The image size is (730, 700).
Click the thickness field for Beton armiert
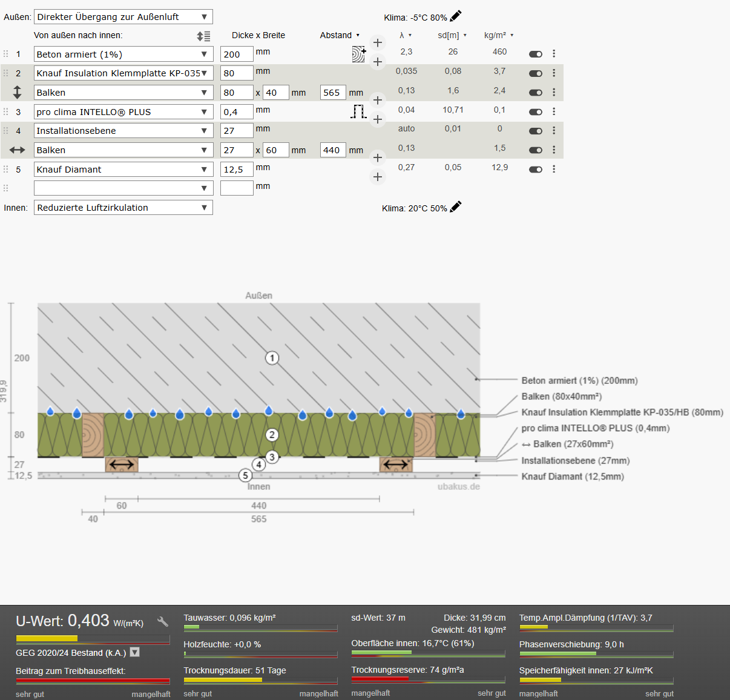coord(236,54)
